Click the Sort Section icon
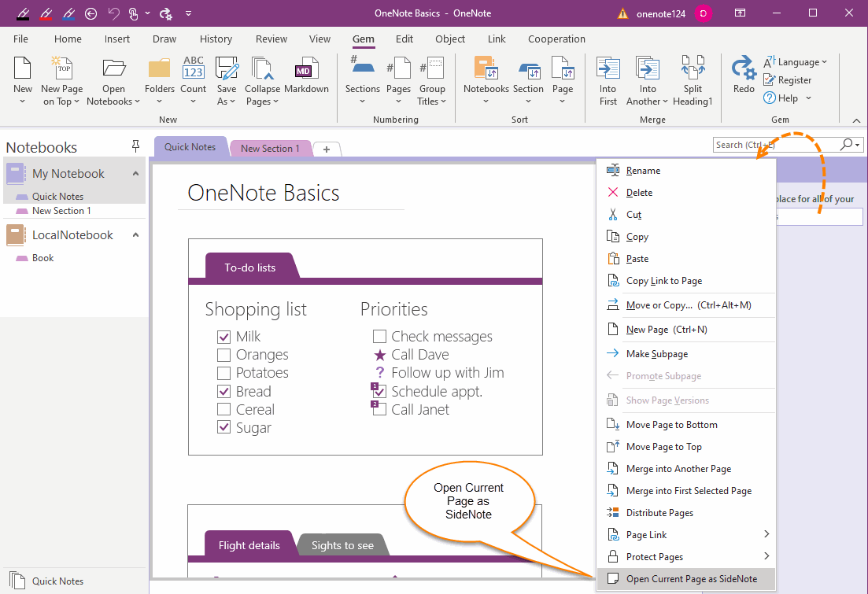 529,70
